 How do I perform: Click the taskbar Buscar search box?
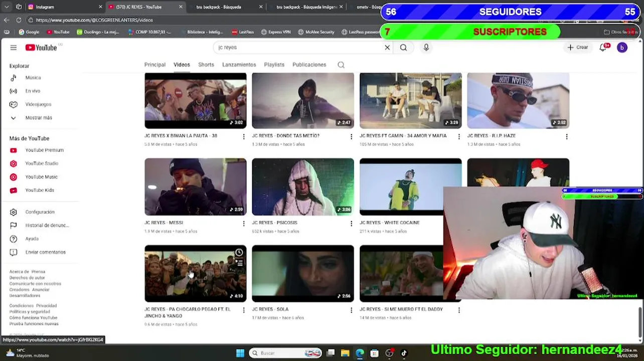[285, 353]
